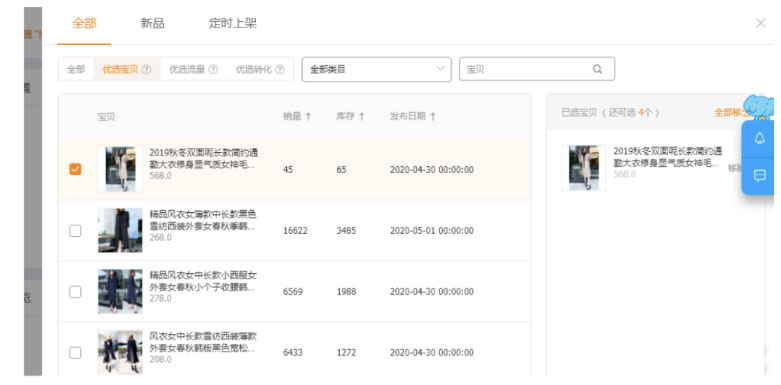This screenshot has height=385, width=781.
Task: Open the 全部类目 category dropdown
Action: click(x=377, y=69)
